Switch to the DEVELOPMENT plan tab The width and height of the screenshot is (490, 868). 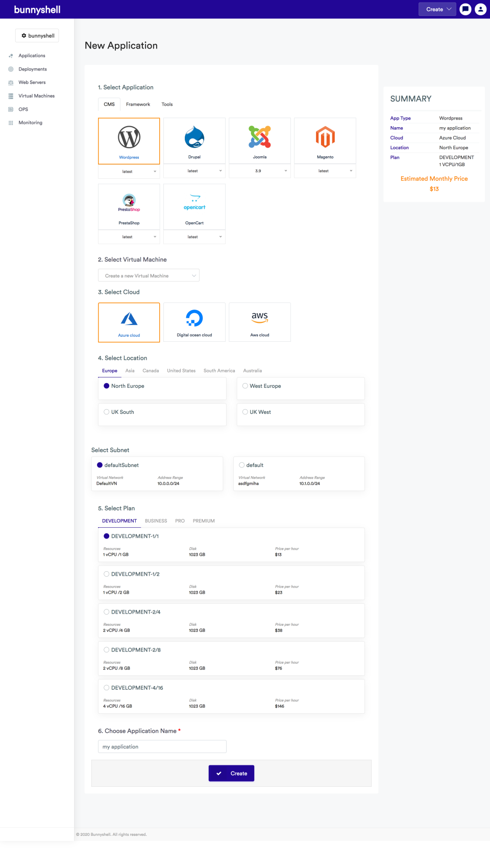(x=119, y=521)
